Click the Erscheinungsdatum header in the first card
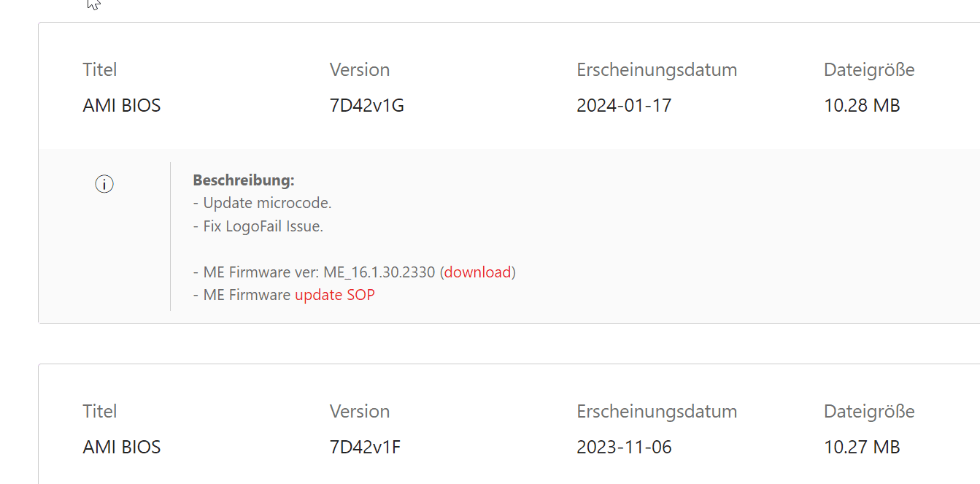 point(657,70)
